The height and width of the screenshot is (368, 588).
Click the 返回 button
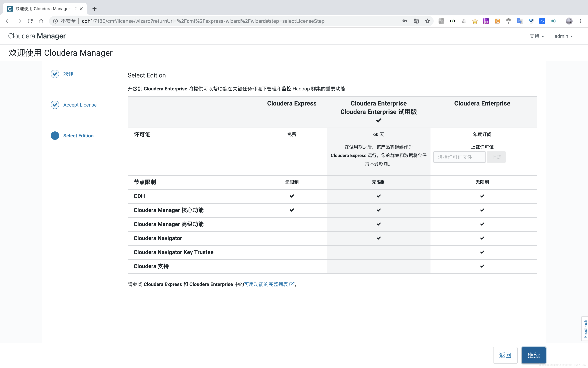505,355
